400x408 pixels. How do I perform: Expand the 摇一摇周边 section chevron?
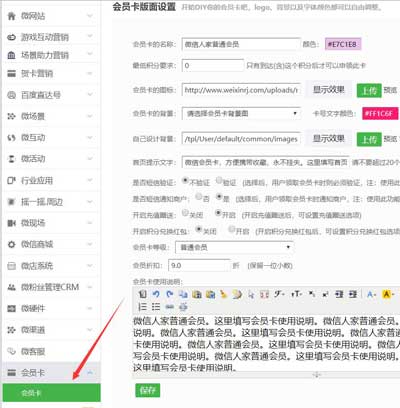coord(90,202)
